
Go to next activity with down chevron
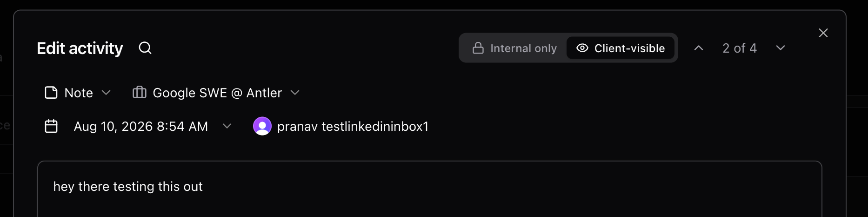781,48
